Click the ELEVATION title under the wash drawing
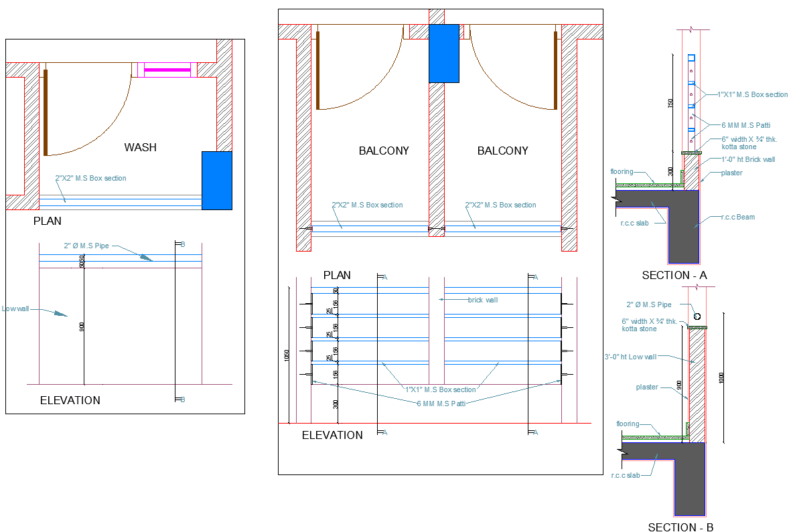This screenshot has height=532, width=791. pos(70,401)
